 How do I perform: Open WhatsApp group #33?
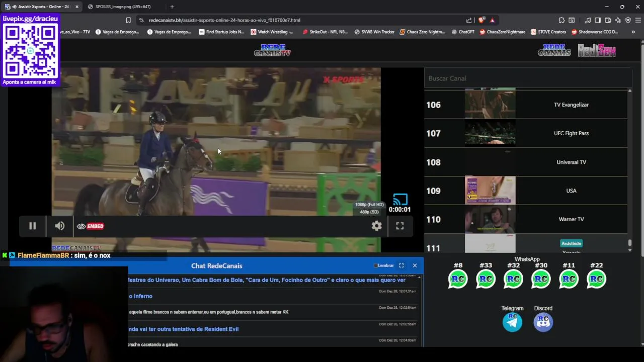pyautogui.click(x=486, y=279)
